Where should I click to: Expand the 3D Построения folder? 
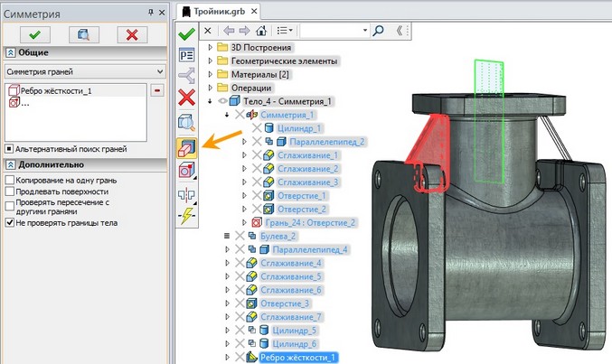[211, 47]
